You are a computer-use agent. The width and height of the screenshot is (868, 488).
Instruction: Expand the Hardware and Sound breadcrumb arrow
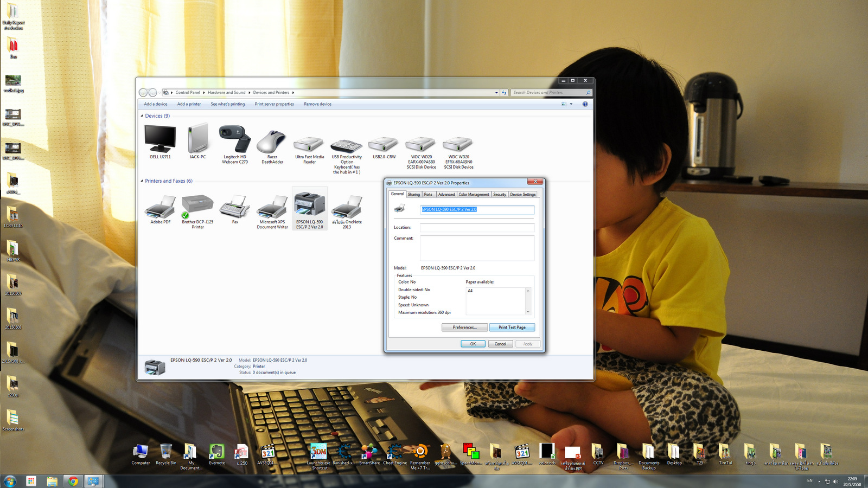250,93
